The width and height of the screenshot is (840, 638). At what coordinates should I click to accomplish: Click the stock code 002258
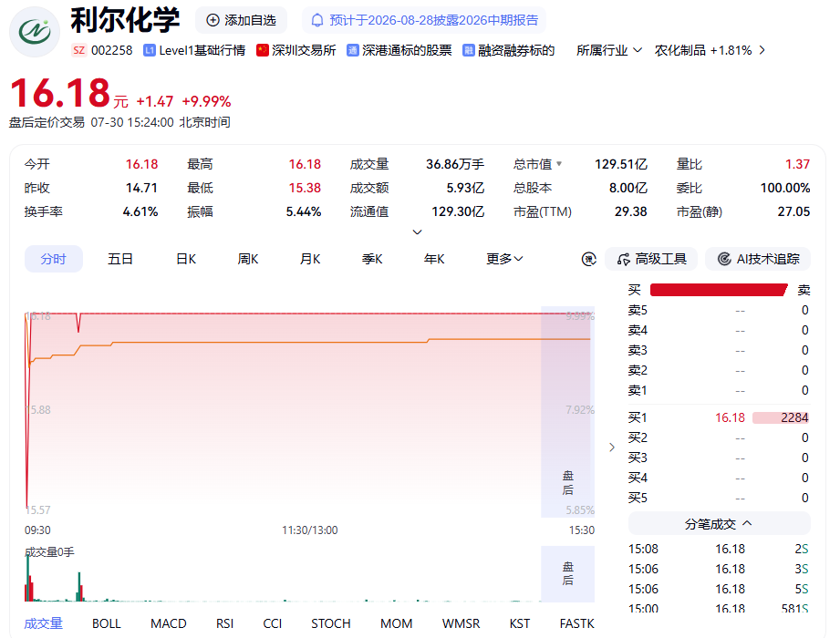tap(111, 50)
